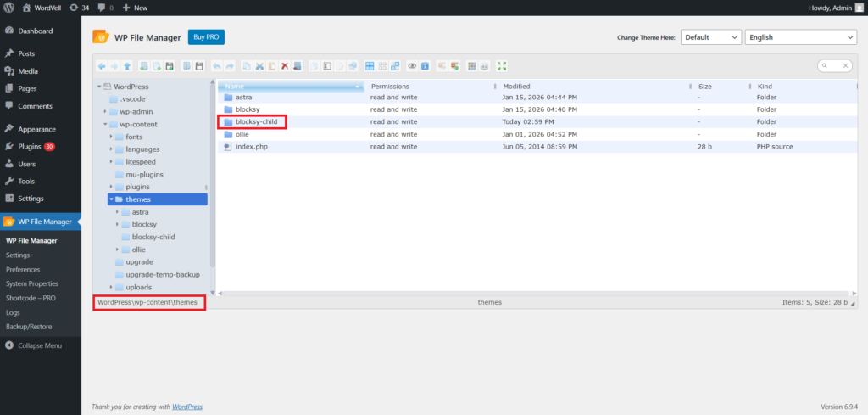The height and width of the screenshot is (415, 868).
Task: Open the Change Theme dropdown showing Default
Action: click(x=711, y=37)
